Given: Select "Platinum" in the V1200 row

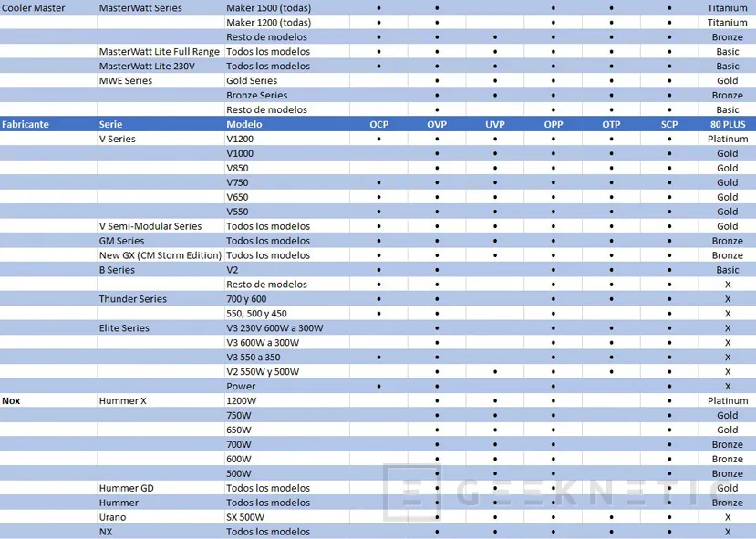Looking at the screenshot, I should pyautogui.click(x=728, y=139).
